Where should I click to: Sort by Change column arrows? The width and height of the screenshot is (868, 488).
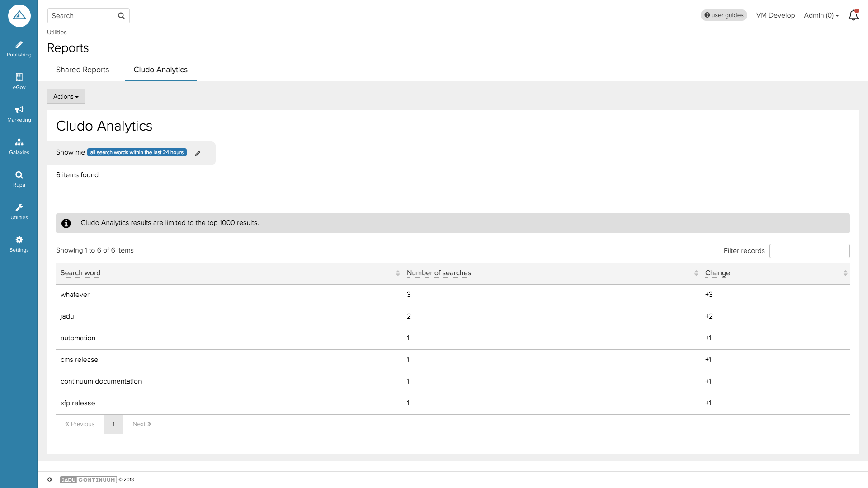tap(845, 273)
